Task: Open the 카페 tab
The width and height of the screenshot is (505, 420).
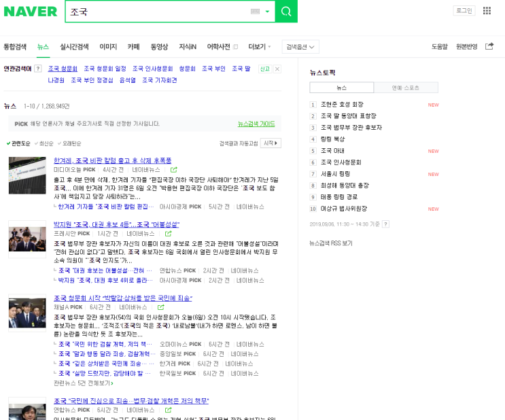Action: (x=133, y=47)
